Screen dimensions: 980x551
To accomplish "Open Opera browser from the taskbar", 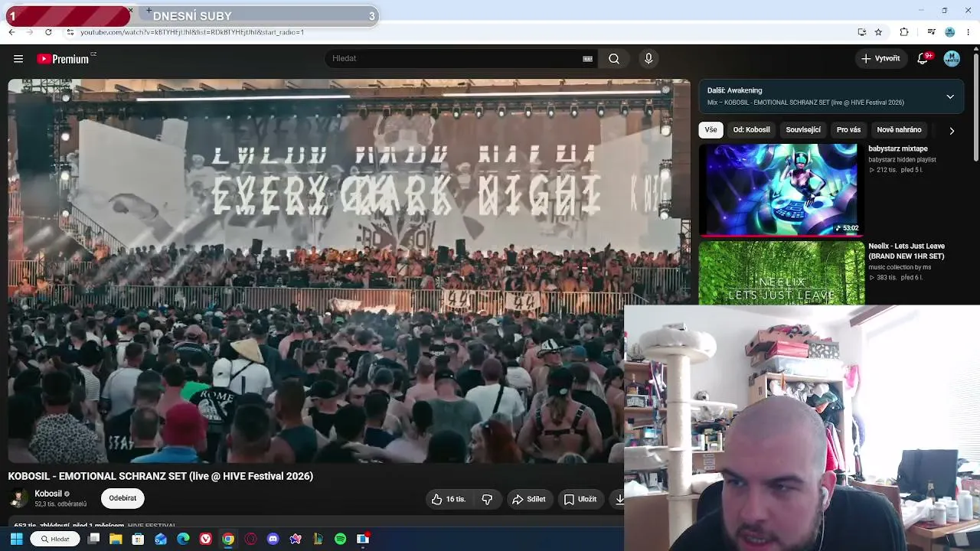I will tap(250, 539).
